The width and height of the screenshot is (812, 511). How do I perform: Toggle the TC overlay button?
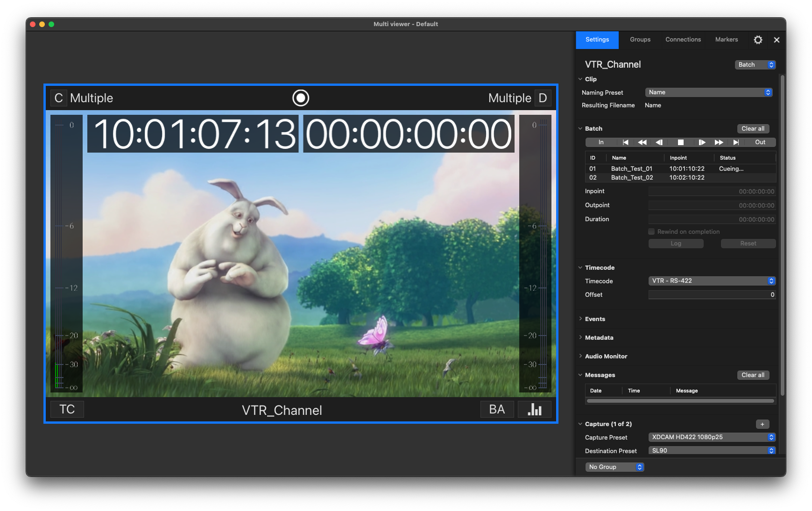(67, 409)
